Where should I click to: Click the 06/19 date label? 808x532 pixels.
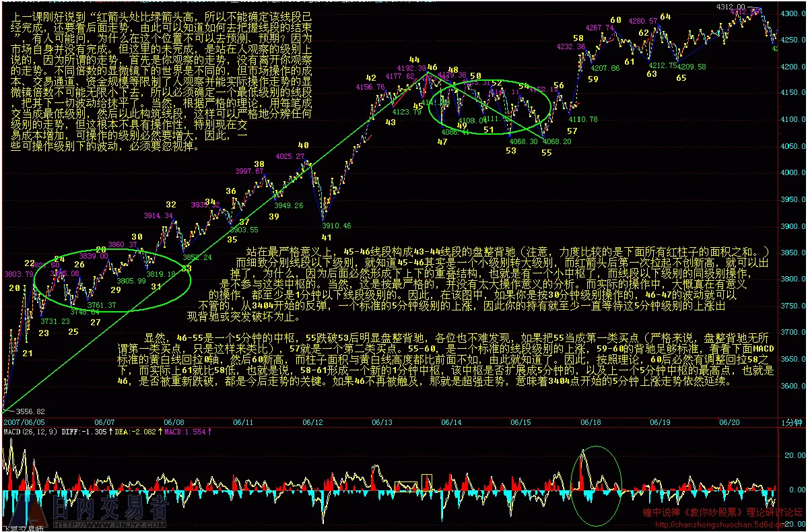pos(659,422)
